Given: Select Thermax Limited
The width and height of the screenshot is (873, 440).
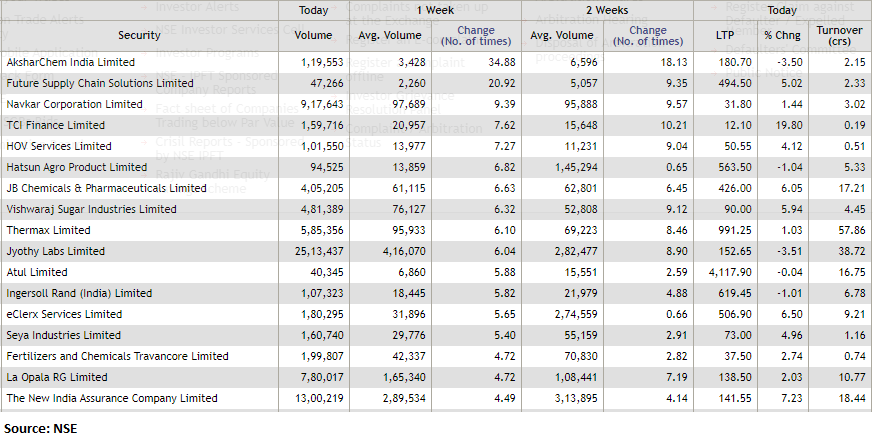Looking at the screenshot, I should 48,230.
